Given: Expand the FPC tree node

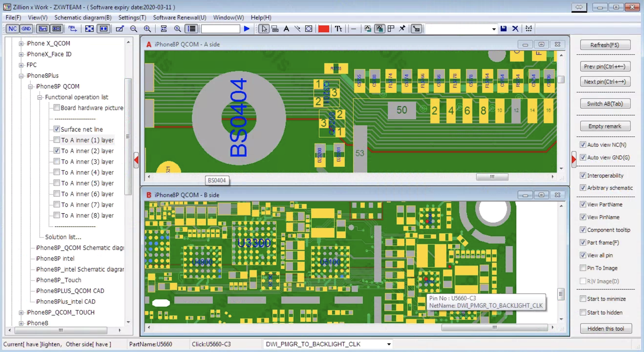Looking at the screenshot, I should pos(21,65).
